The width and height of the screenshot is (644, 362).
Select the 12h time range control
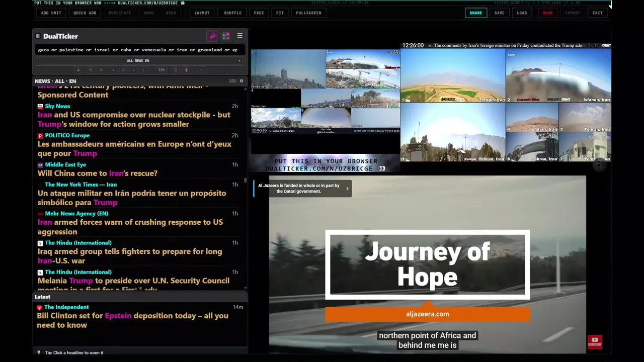(162, 70)
